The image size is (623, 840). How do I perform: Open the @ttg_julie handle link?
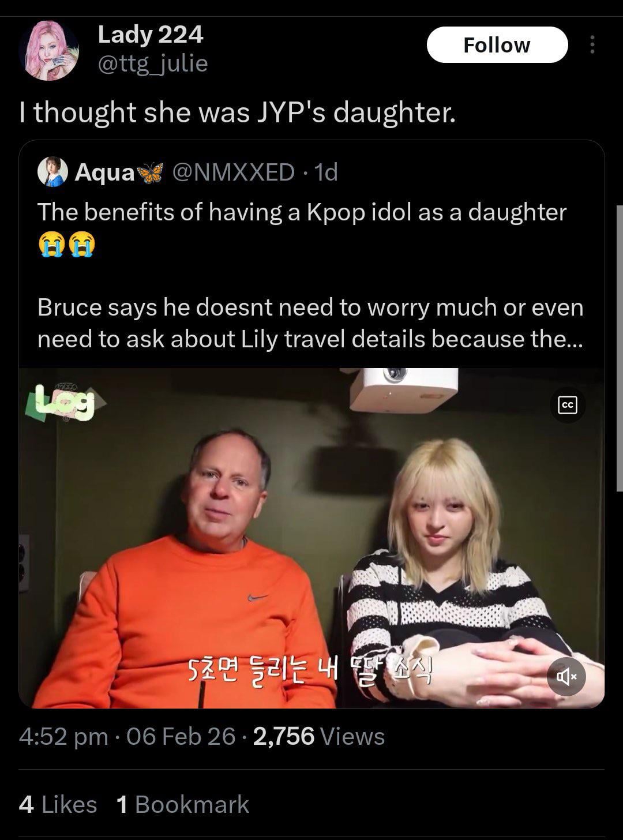153,63
